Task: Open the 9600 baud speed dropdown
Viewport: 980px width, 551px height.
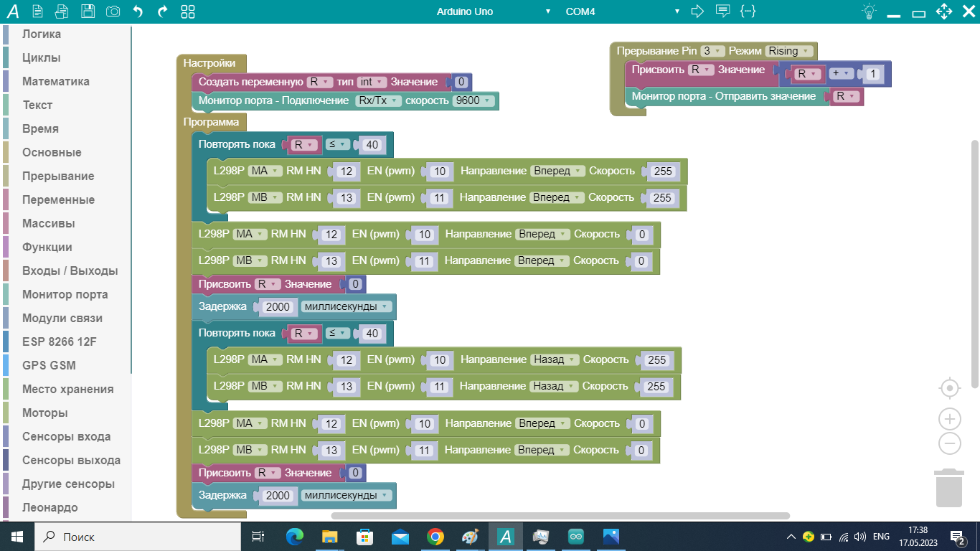Action: tap(473, 100)
